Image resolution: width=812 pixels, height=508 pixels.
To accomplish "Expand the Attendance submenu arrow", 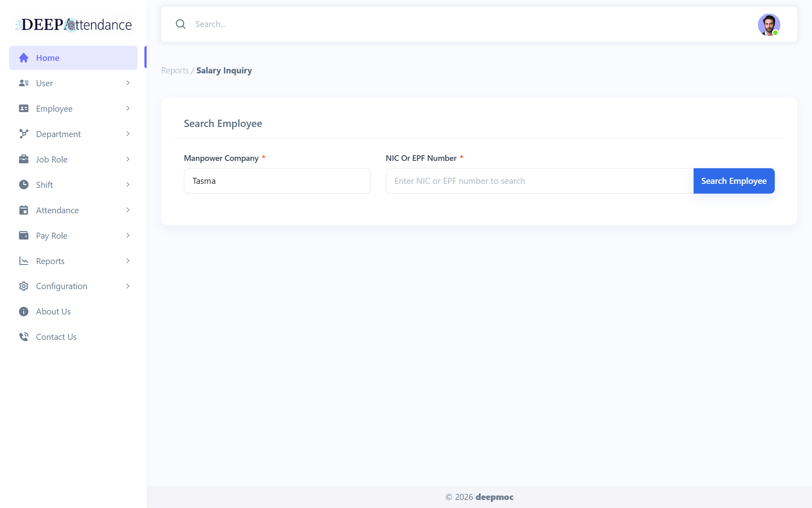I will (128, 210).
